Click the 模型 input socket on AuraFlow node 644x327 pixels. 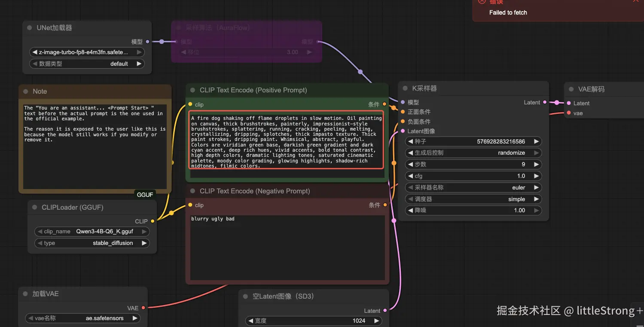(177, 42)
